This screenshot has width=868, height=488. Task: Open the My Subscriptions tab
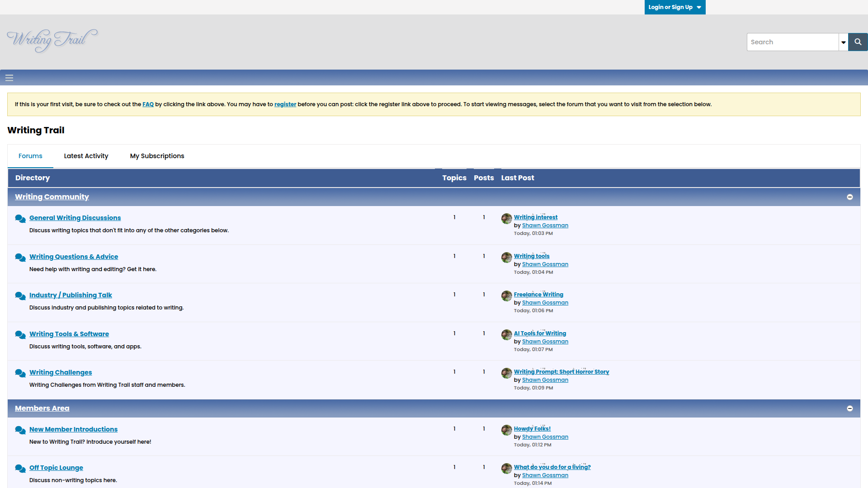tap(157, 156)
